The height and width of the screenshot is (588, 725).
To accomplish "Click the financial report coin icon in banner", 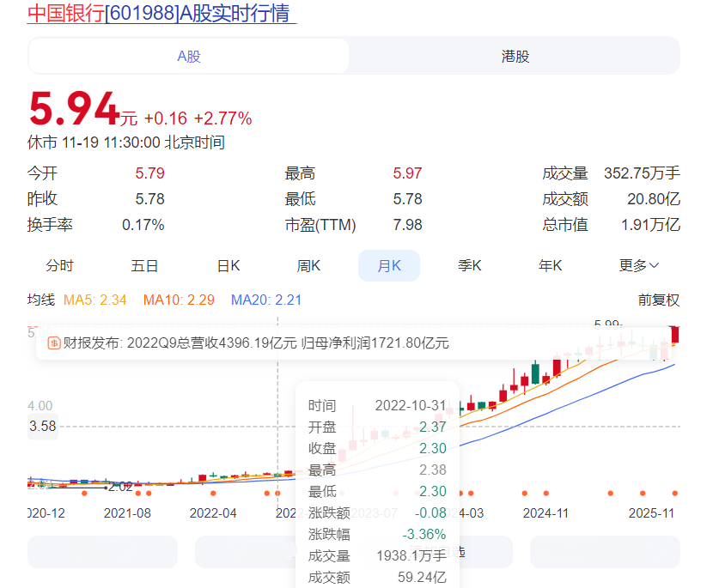I will (x=54, y=343).
